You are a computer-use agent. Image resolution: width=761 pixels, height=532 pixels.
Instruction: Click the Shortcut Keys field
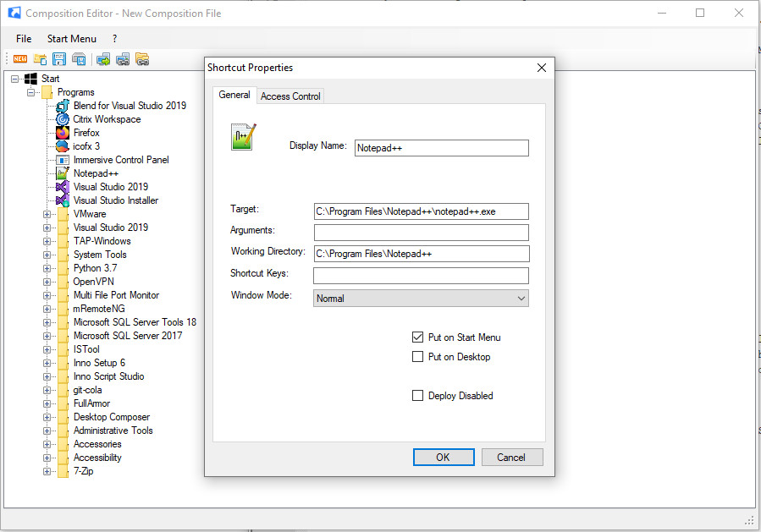pyautogui.click(x=422, y=276)
